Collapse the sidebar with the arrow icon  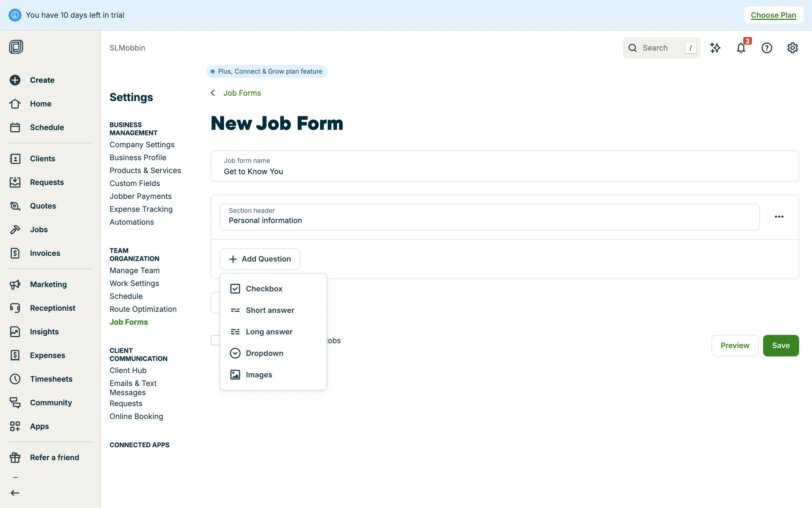15,493
